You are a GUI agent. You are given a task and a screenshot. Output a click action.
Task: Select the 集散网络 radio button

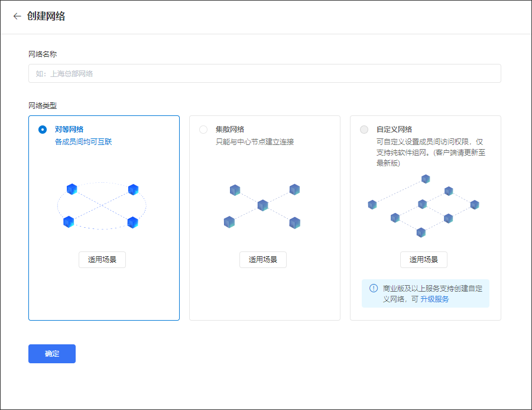tap(203, 130)
